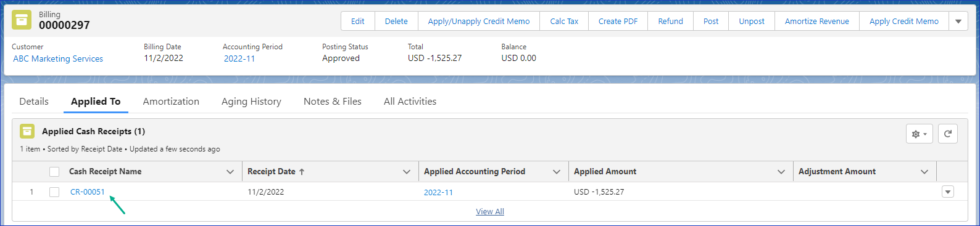Open cash receipt CR-00051 link
The width and height of the screenshot is (980, 226).
point(88,192)
